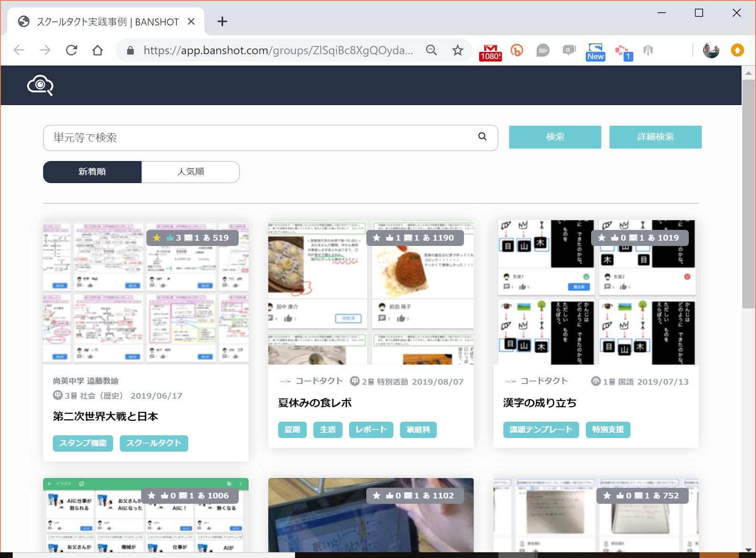Click the BANSHOT cloud logo icon
The height and width of the screenshot is (558, 756).
click(x=40, y=85)
